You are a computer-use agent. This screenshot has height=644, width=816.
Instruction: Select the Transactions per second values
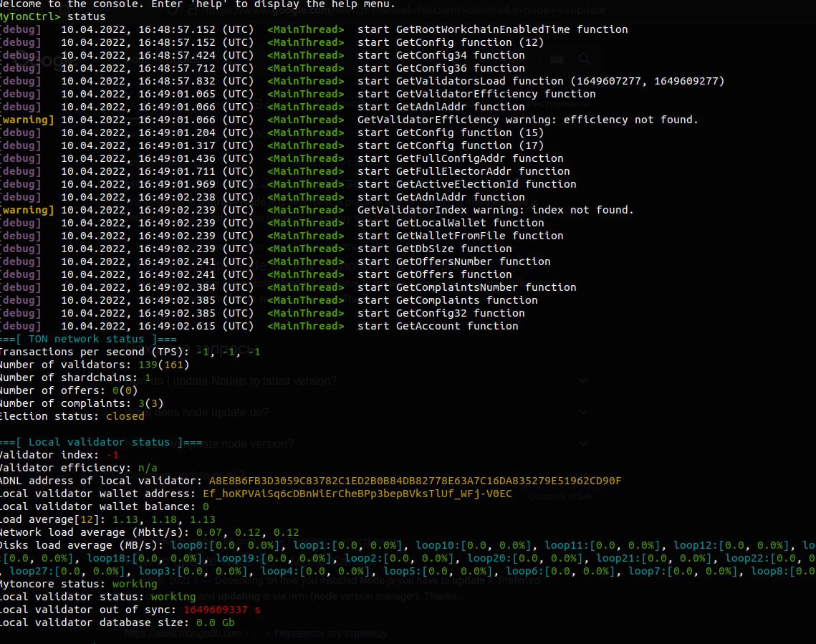tap(229, 352)
